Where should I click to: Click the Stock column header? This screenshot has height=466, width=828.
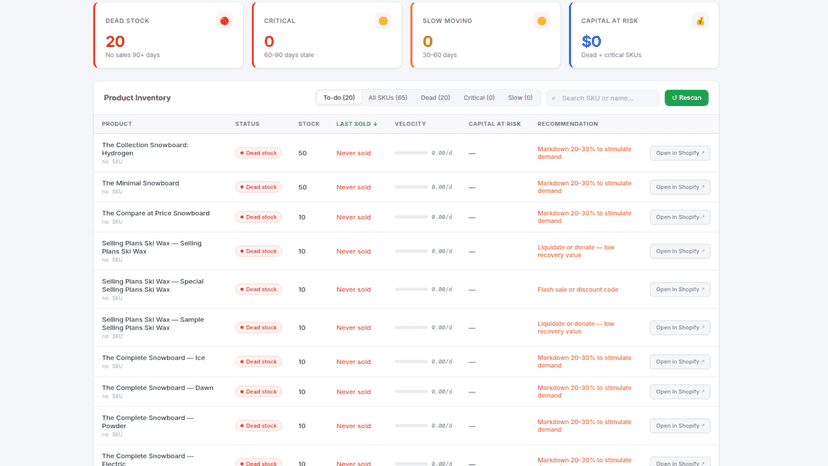(x=309, y=124)
